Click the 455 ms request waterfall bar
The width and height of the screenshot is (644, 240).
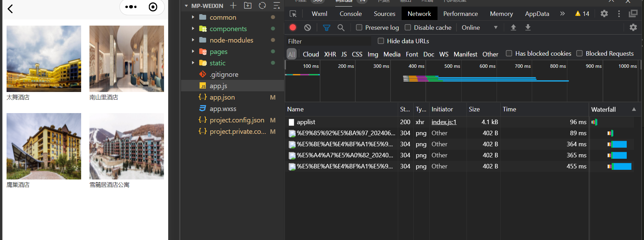pos(620,166)
